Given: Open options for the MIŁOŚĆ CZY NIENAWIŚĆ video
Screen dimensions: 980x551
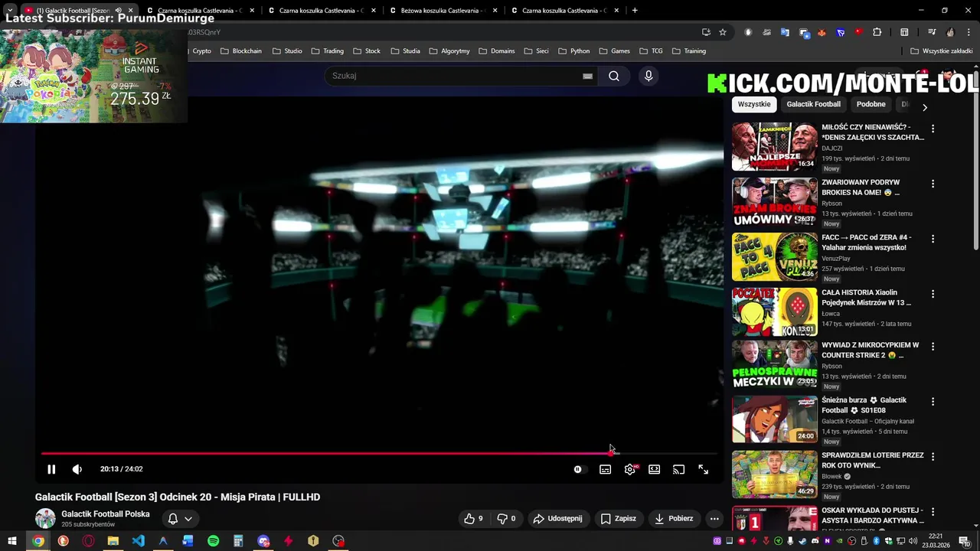Looking at the screenshot, I should coord(933,129).
